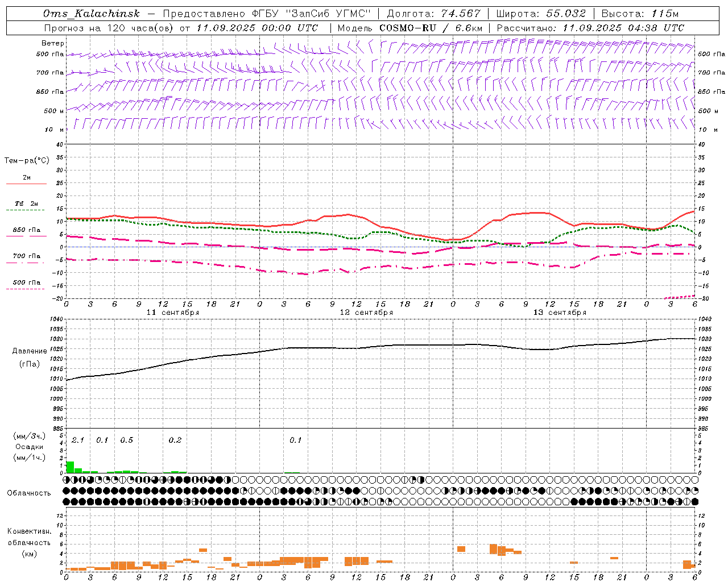Click the 0.2 precipitation total value
Viewport: 728px width, 582px height.
tap(175, 440)
